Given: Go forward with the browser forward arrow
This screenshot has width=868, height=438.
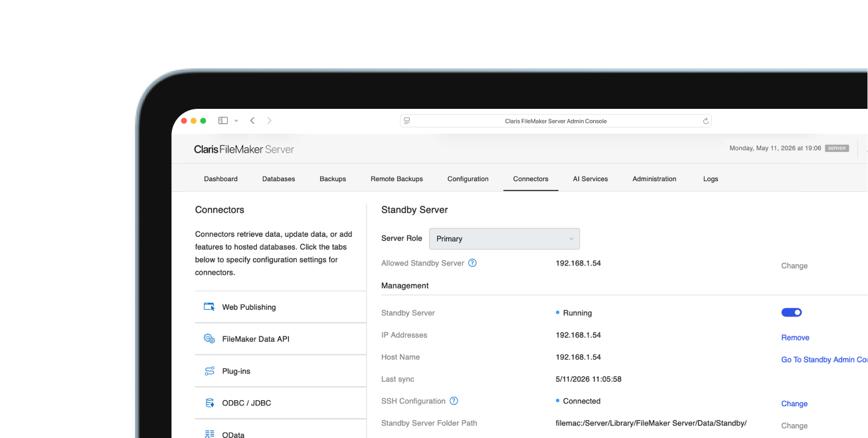Looking at the screenshot, I should click(269, 121).
